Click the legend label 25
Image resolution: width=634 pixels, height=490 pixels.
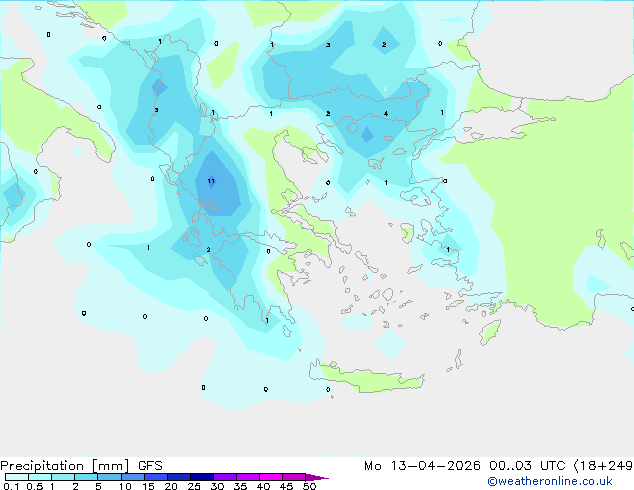coord(194,486)
